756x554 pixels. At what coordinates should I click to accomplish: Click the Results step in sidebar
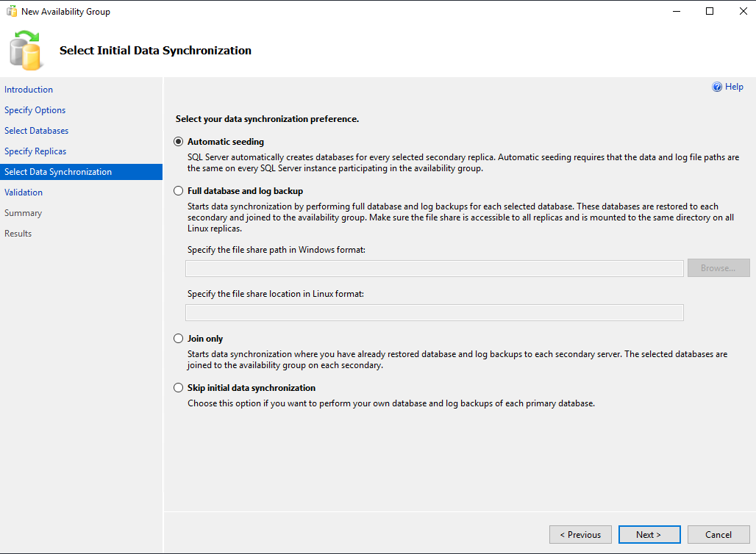[x=18, y=234]
